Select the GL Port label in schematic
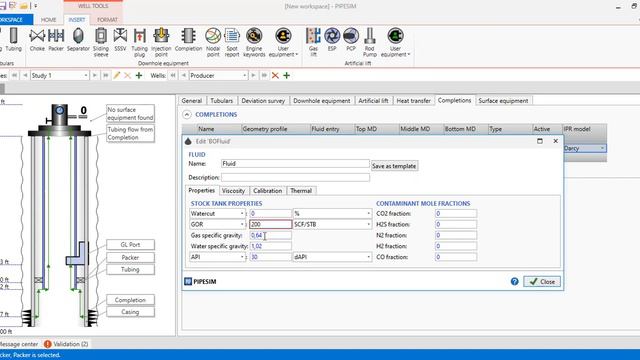This screenshot has height=360, width=640. coord(130,244)
